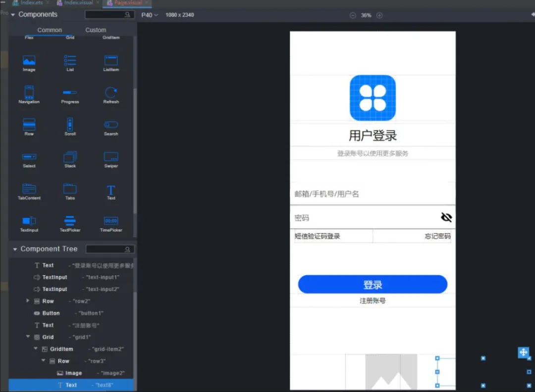Click the blue four-dot app logo in preview

click(373, 98)
